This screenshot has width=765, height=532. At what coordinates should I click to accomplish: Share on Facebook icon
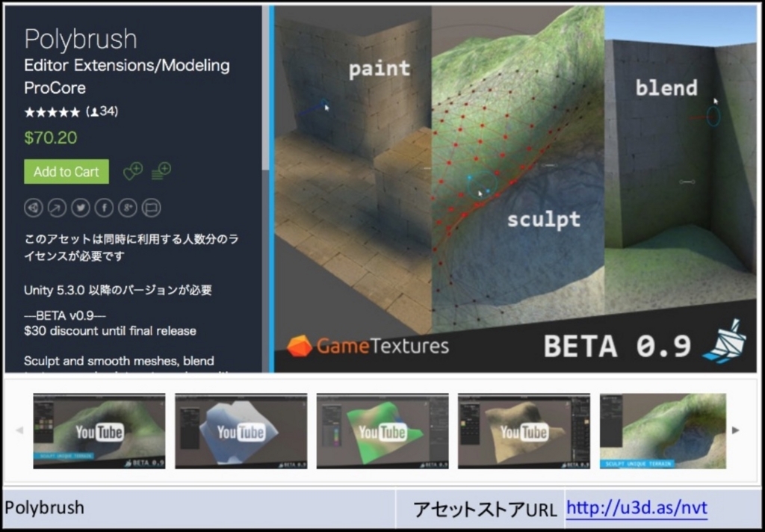[x=104, y=208]
